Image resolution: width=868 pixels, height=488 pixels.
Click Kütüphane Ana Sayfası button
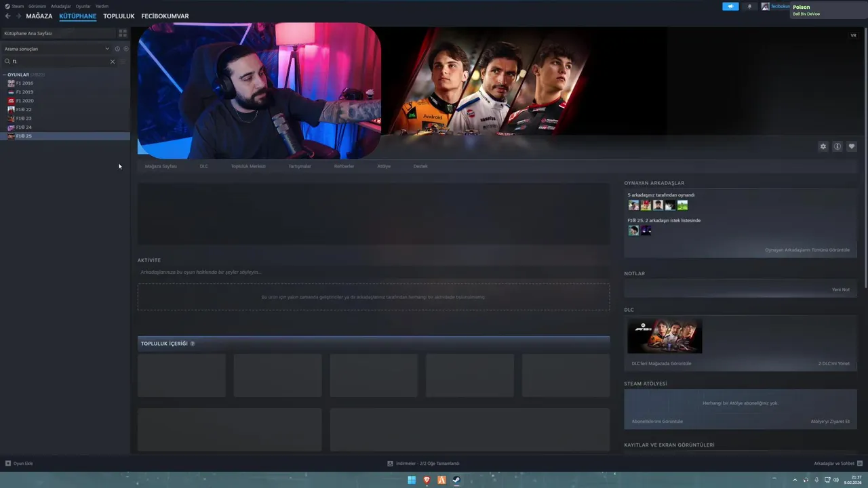[x=58, y=33]
